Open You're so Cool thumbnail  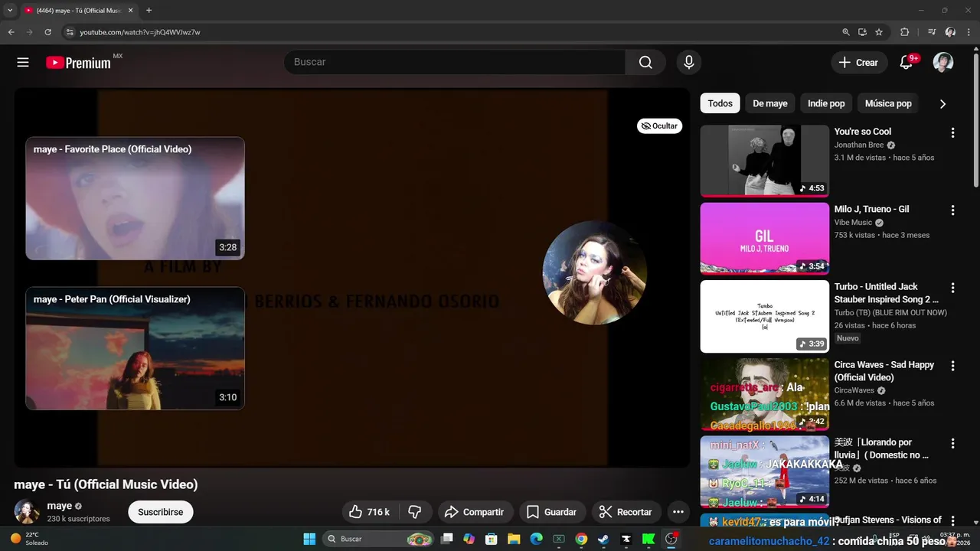click(765, 161)
